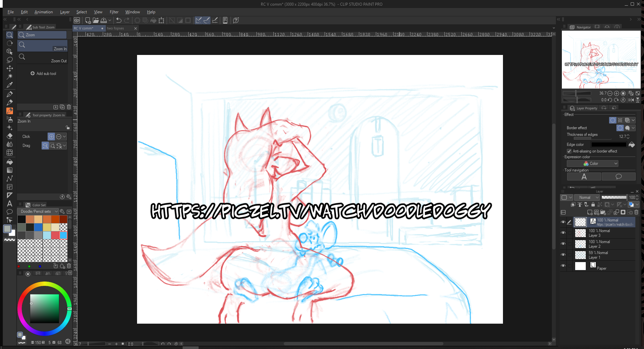Image resolution: width=644 pixels, height=349 pixels.
Task: Select the orange highlighted Pencil tool
Action: coord(10,111)
